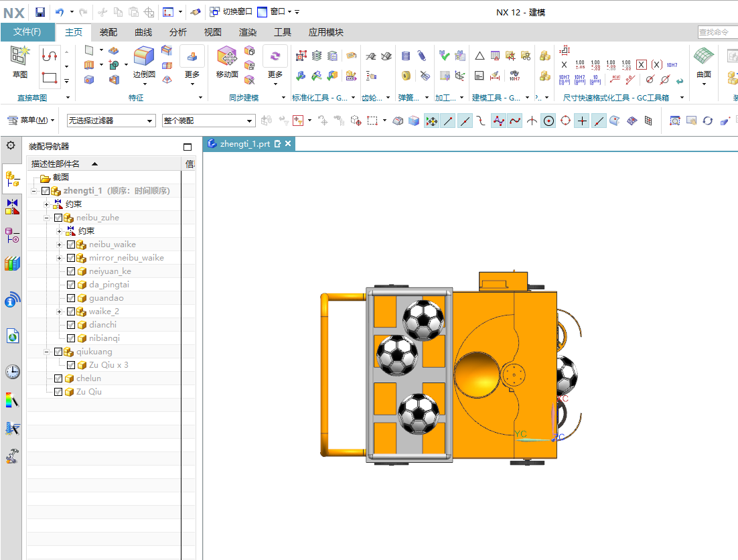Expand the waike_2 tree node
738x560 pixels.
click(59, 312)
